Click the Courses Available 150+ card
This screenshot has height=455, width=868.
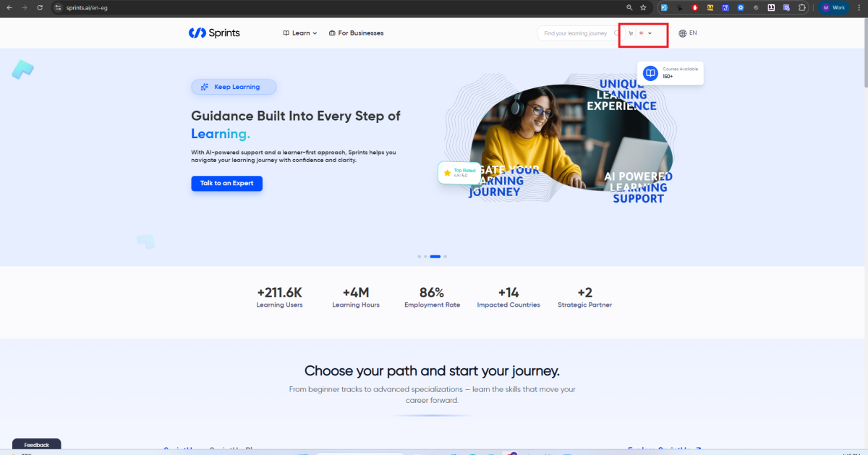pyautogui.click(x=670, y=73)
